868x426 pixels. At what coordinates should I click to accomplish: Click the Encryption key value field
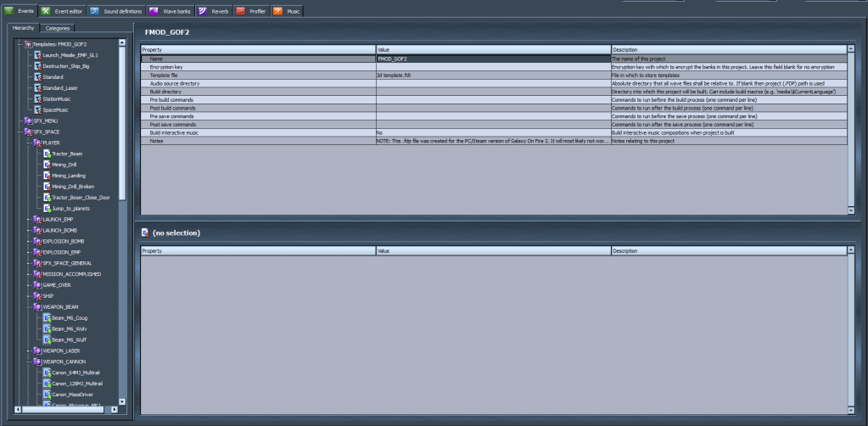coord(492,66)
